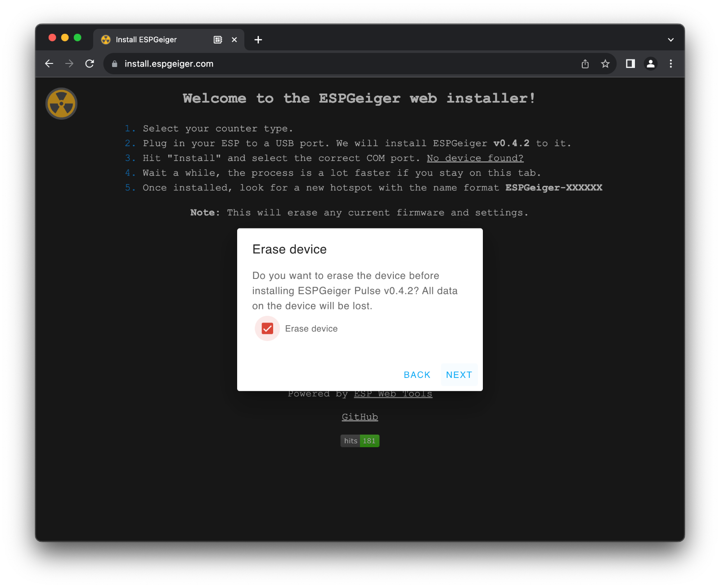Screen dimensions: 720x588
Task: Close the browser window with red button
Action: point(52,38)
